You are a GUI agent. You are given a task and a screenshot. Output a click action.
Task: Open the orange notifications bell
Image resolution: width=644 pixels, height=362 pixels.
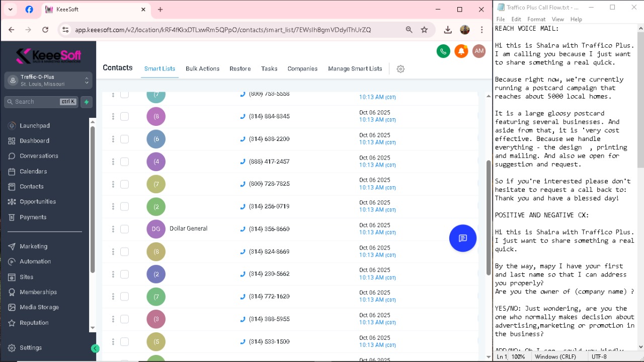pyautogui.click(x=461, y=51)
